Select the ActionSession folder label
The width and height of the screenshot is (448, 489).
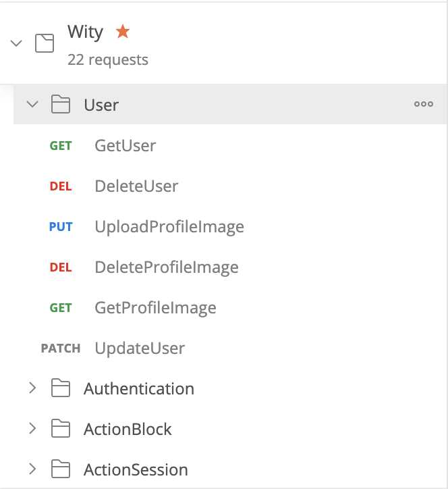pos(136,470)
